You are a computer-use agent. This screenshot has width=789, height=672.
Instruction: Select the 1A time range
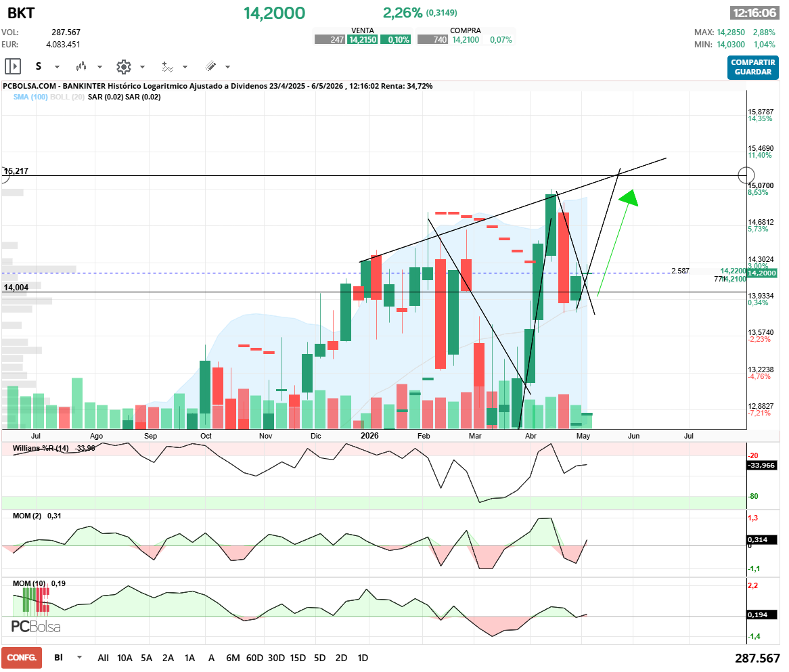pyautogui.click(x=189, y=658)
